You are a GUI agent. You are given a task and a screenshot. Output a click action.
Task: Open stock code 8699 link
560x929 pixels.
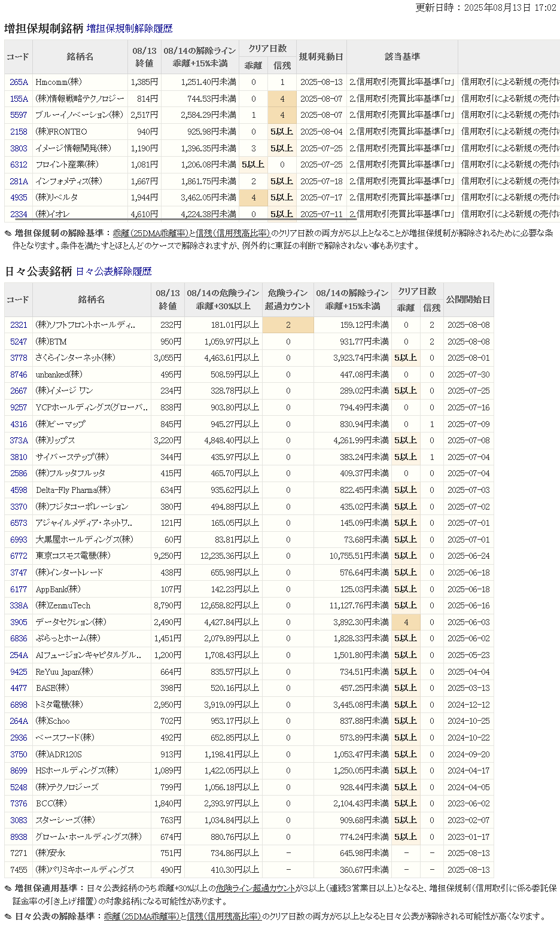point(19,770)
